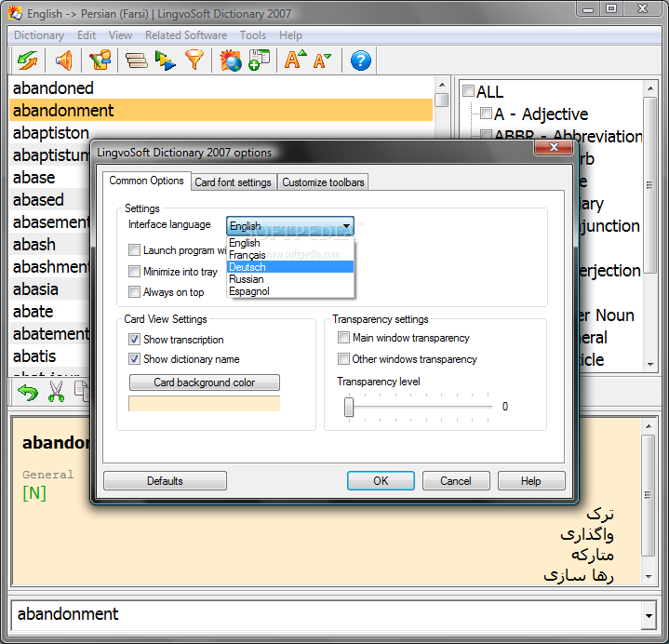Select the Common Options tab

(146, 181)
